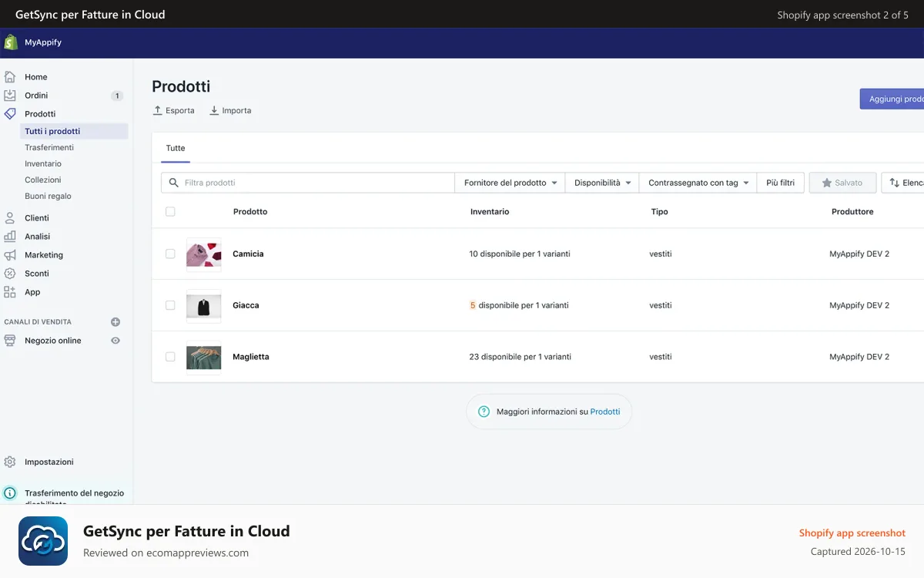Click '10 disponibile per 1 varianti'
Screen dimensions: 924x578
point(520,254)
